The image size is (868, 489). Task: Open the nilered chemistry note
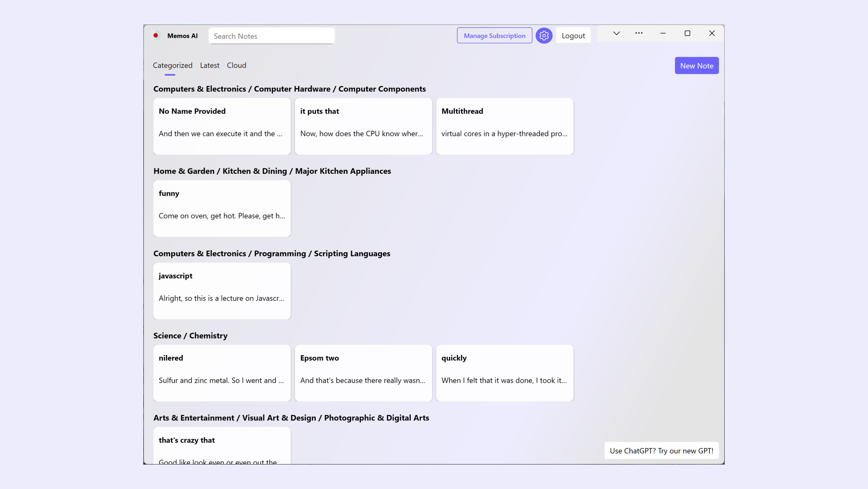click(222, 373)
